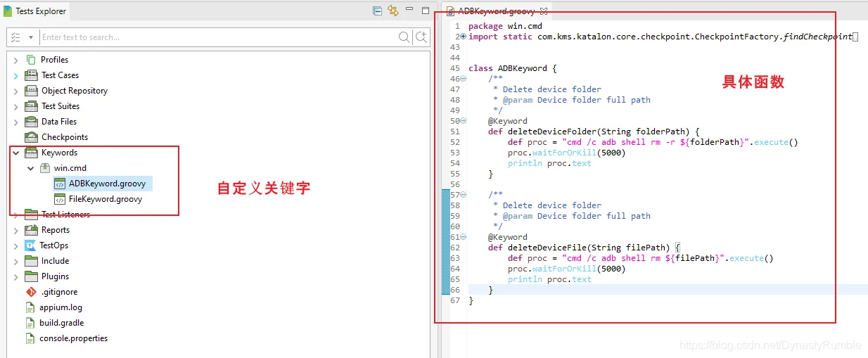Click the search filter checklist icon
The height and width of the screenshot is (358, 868).
16,37
